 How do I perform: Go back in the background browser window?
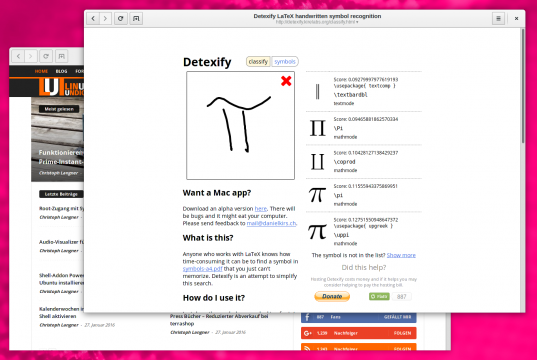[x=18, y=56]
